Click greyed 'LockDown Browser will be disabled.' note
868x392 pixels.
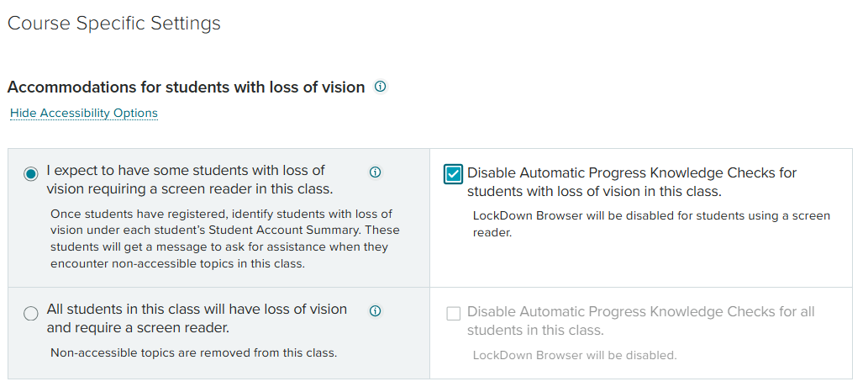click(x=574, y=355)
